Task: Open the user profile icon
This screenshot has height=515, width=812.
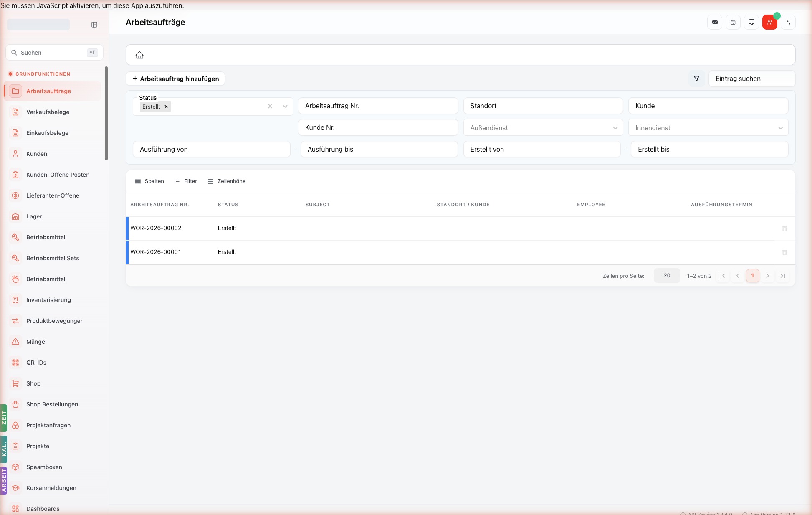Action: tap(788, 22)
